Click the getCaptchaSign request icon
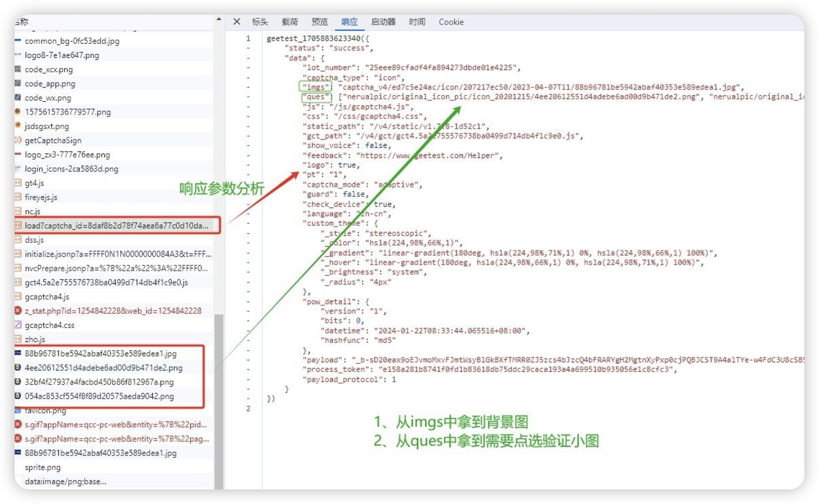The width and height of the screenshot is (819, 504). tap(18, 140)
